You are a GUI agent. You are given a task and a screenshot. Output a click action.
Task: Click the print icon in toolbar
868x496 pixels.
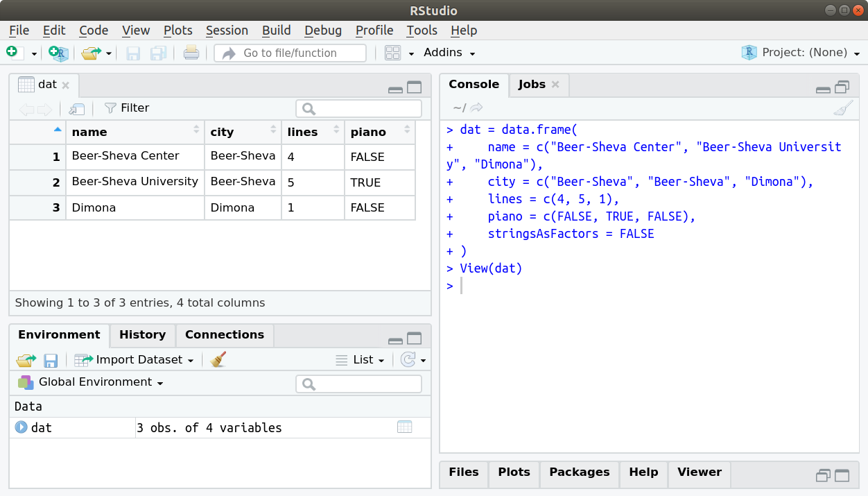191,53
